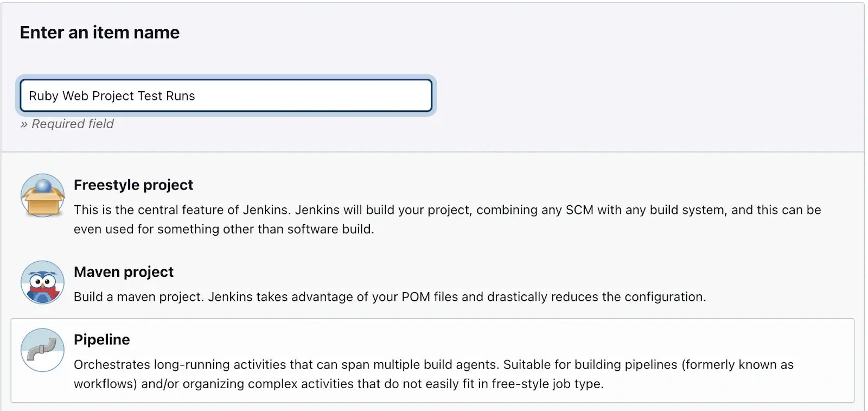Click the 'Pipeline' heading text

point(101,339)
